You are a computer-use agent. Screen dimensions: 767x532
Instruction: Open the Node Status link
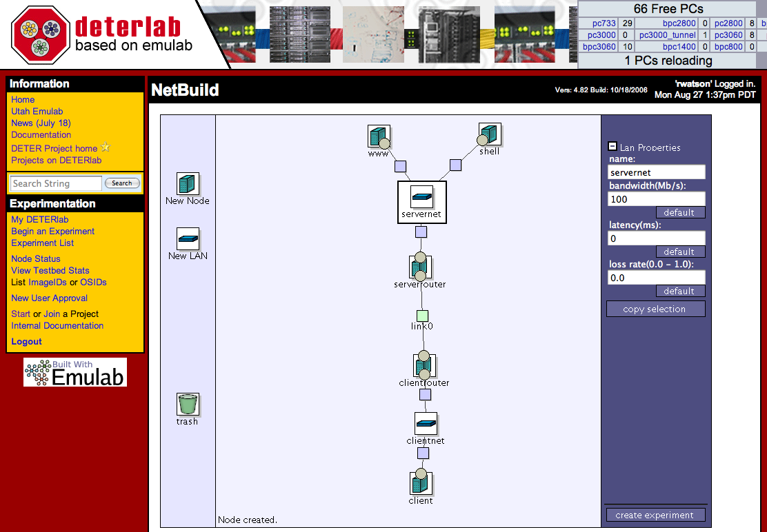click(36, 258)
